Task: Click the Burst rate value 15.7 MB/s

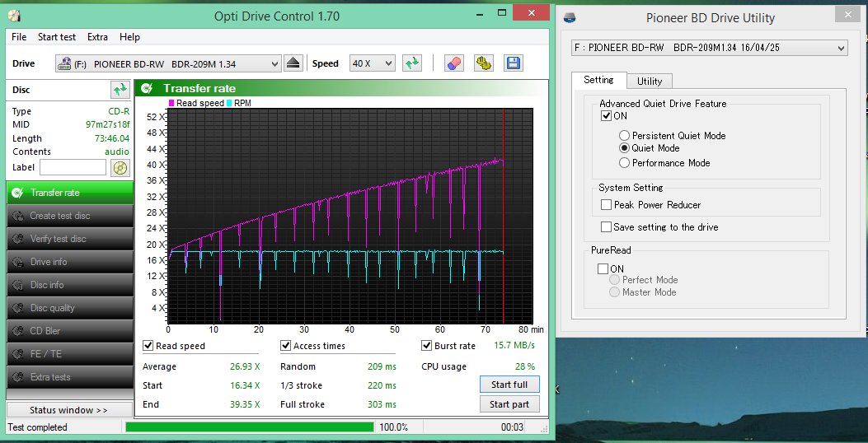Action: pos(514,346)
